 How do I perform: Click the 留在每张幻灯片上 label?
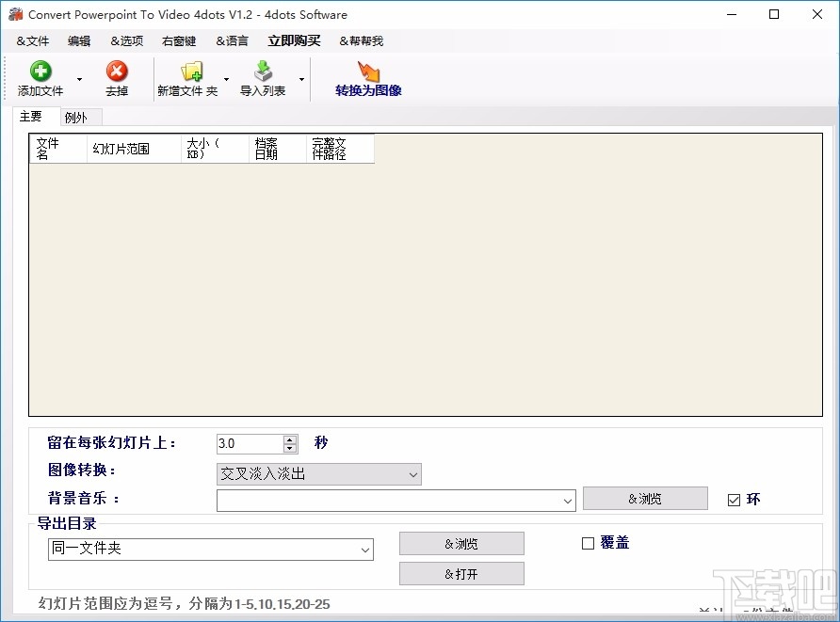tap(111, 442)
